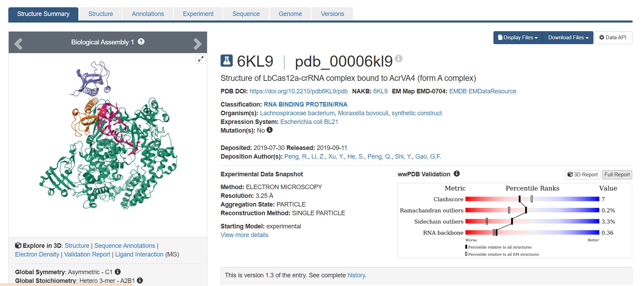Open the 3D Report validation button
This screenshot has width=644, height=286.
[583, 175]
